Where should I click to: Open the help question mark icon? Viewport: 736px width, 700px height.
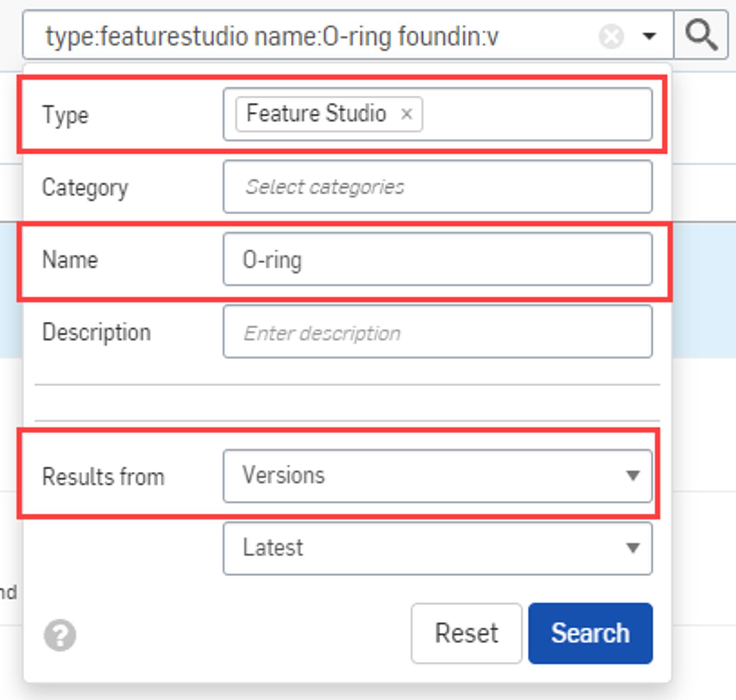point(60,635)
